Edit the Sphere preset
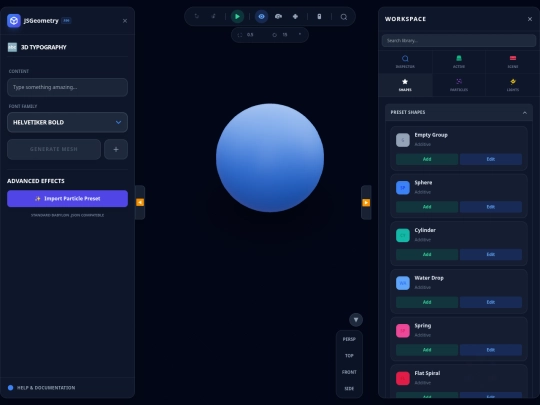 pyautogui.click(x=491, y=207)
